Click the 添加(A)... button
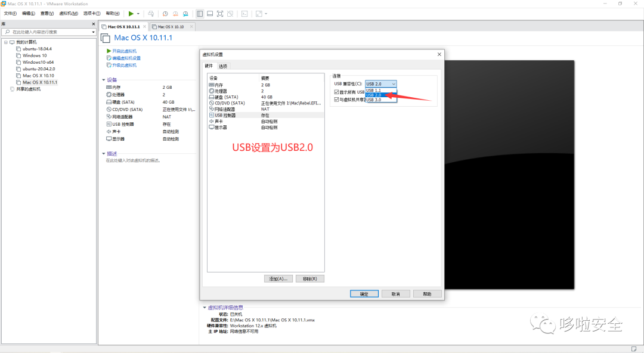This screenshot has width=644, height=353. pos(278,278)
